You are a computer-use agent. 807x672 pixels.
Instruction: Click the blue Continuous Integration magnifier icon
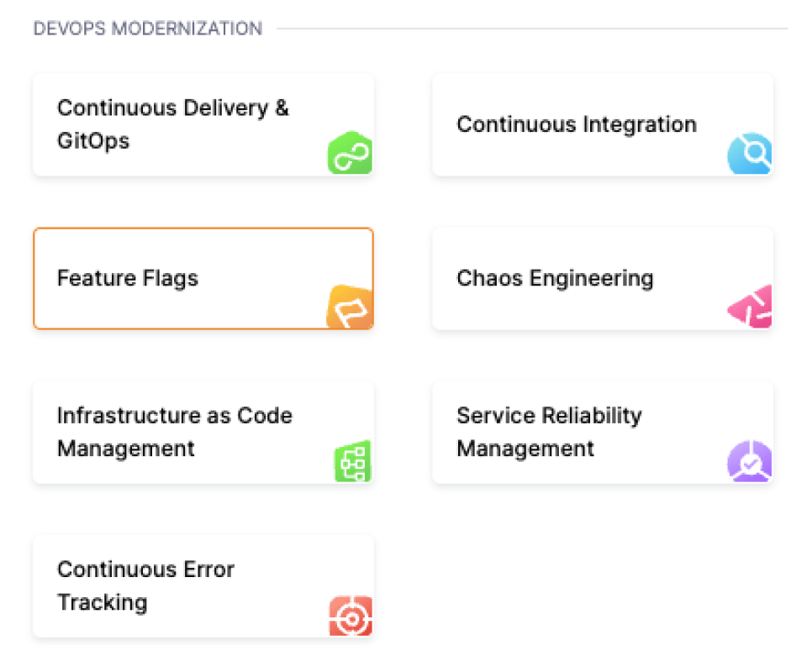click(x=750, y=153)
